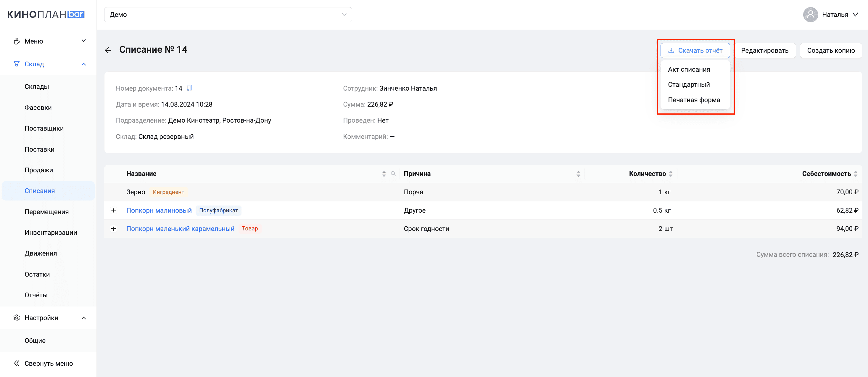Click the Полуфабрикат tag
Viewport: 868px width, 377px height.
[x=218, y=210]
